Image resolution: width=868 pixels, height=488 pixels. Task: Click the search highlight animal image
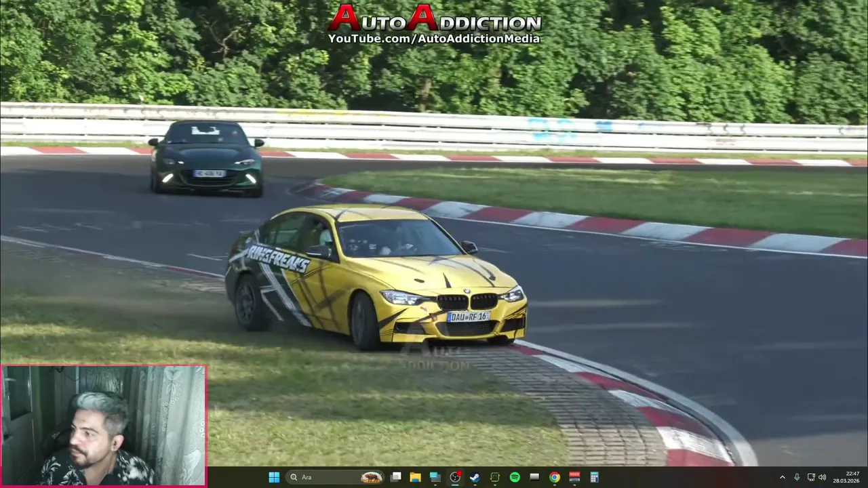point(371,477)
